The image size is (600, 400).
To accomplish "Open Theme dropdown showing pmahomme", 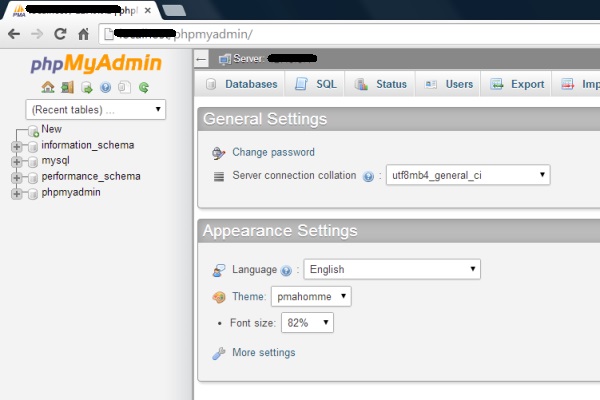I will pos(311,296).
